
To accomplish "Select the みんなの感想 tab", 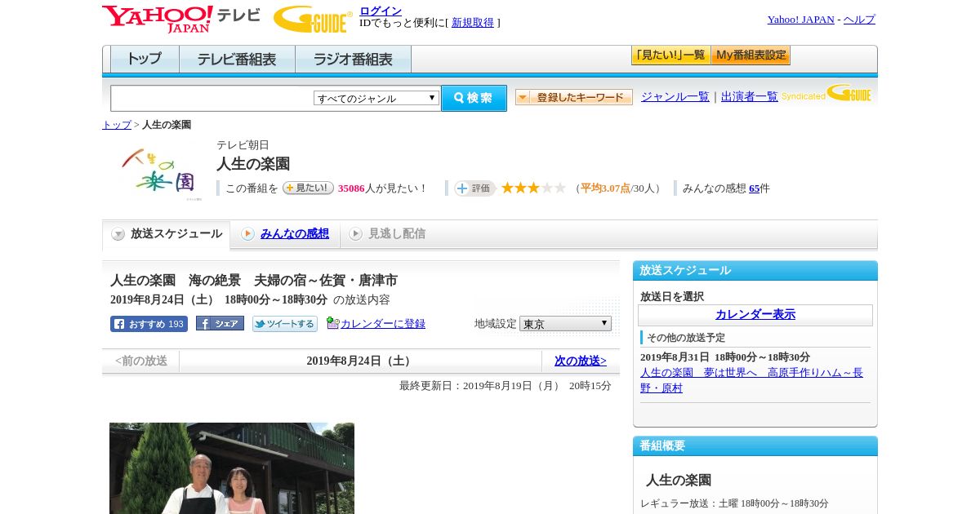I will click(x=285, y=234).
